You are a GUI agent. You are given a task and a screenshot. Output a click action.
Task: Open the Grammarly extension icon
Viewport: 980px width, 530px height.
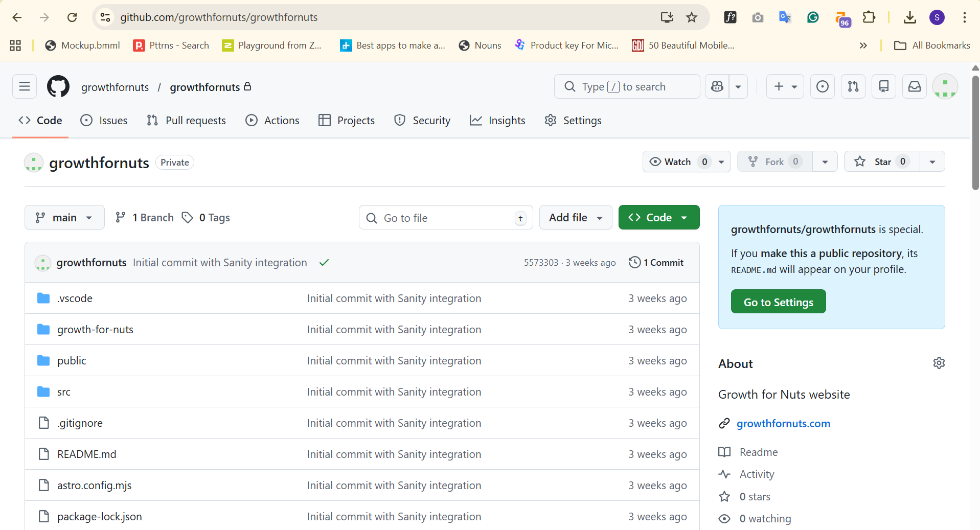[x=813, y=17]
